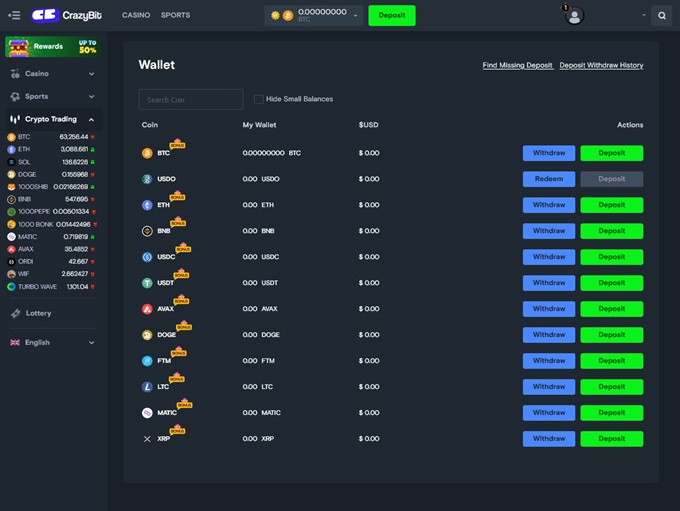The width and height of the screenshot is (680, 511).
Task: Collapse the Crypto Trading section
Action: pyautogui.click(x=92, y=119)
